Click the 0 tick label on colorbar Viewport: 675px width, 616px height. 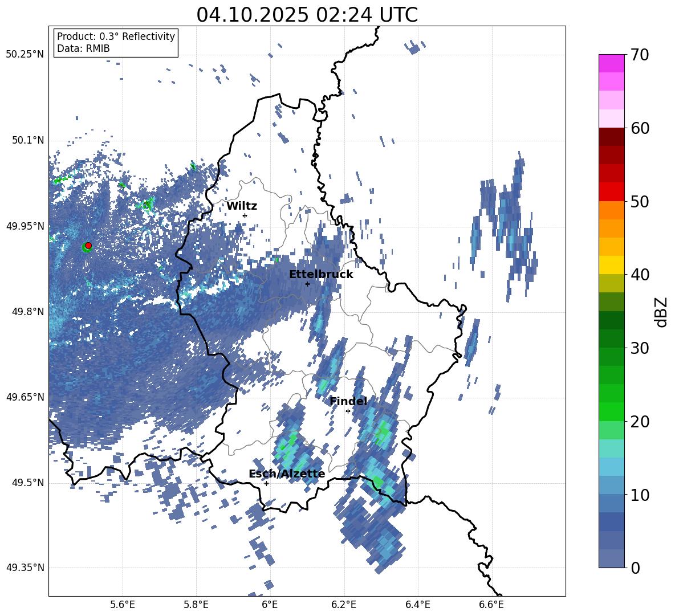635,568
